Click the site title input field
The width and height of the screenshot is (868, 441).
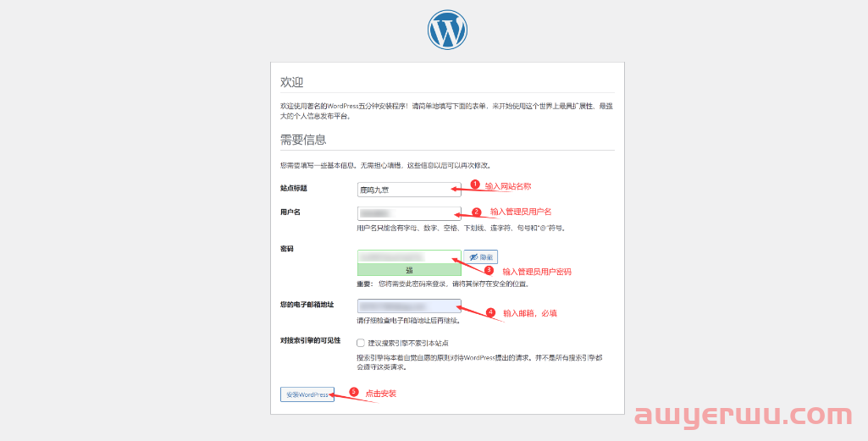click(409, 190)
